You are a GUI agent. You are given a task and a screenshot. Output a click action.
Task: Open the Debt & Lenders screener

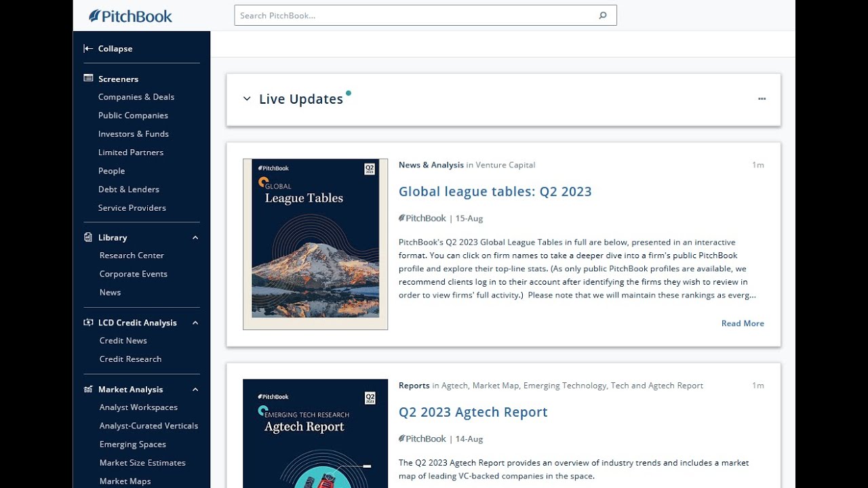coord(129,189)
